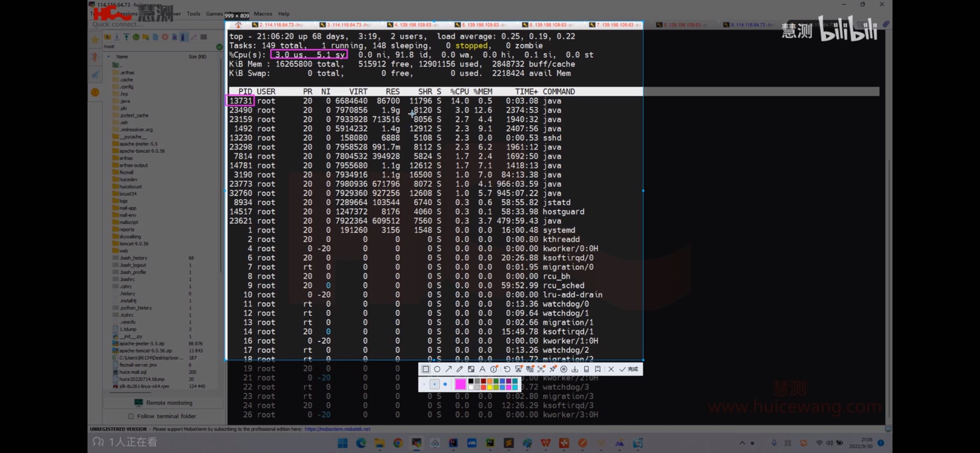980x453 pixels.
Task: Activate the text annotation tool
Action: click(482, 369)
